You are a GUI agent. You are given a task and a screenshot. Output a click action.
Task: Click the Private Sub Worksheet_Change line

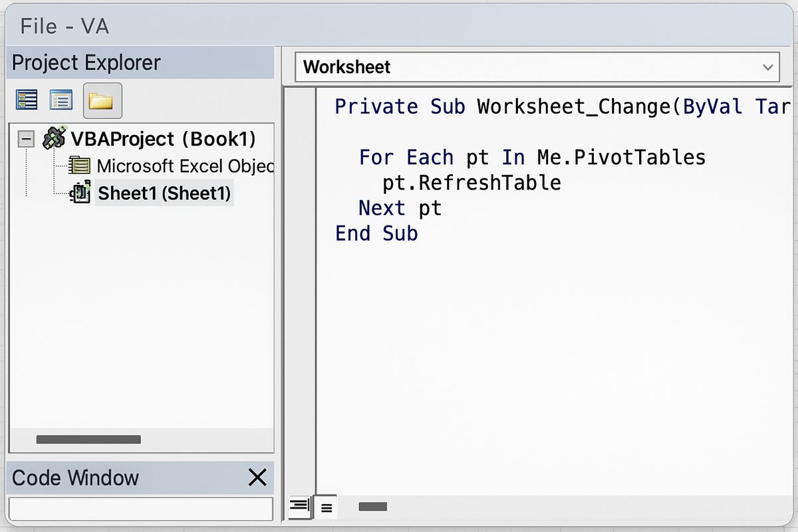coord(563,107)
